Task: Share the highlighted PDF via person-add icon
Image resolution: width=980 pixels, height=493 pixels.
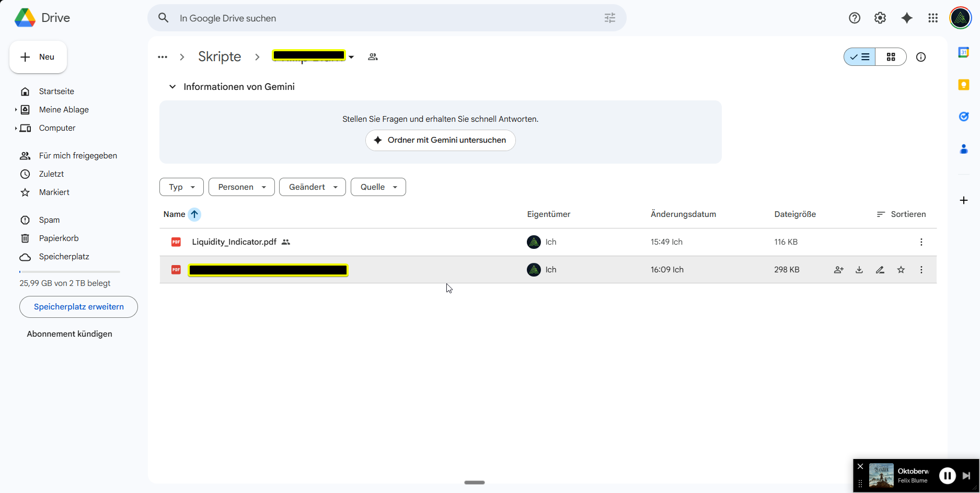Action: 838,270
